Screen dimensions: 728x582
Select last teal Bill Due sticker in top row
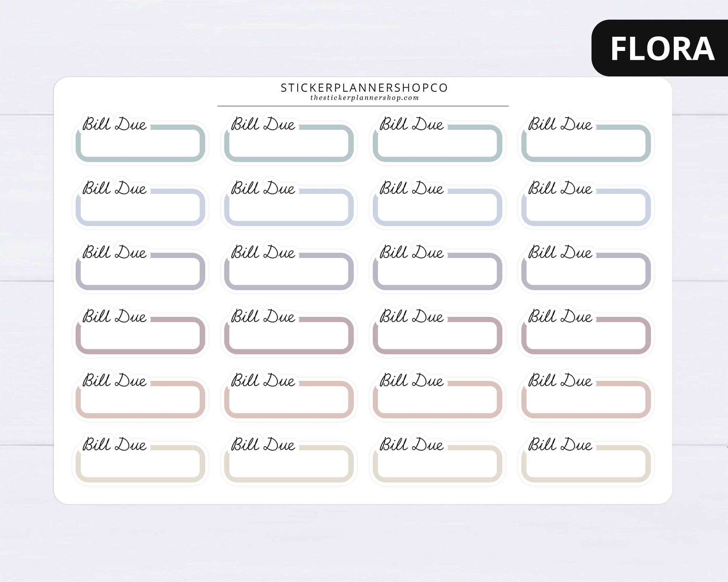coord(586,138)
